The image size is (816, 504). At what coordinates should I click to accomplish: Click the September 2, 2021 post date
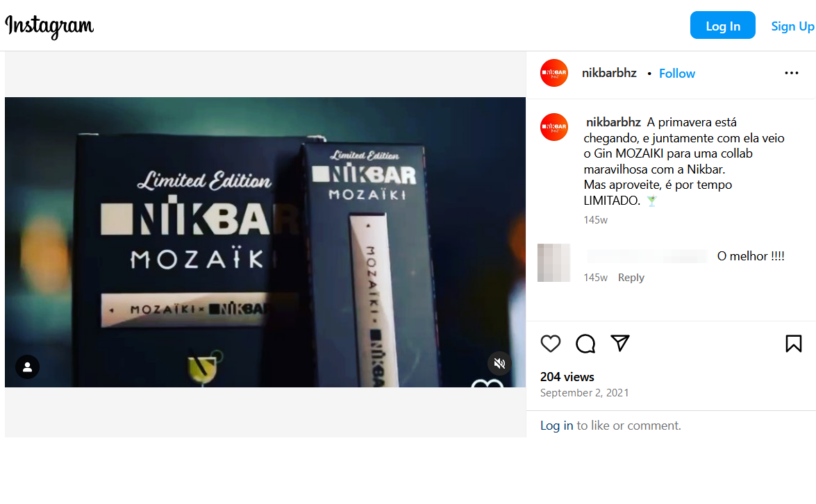585,393
